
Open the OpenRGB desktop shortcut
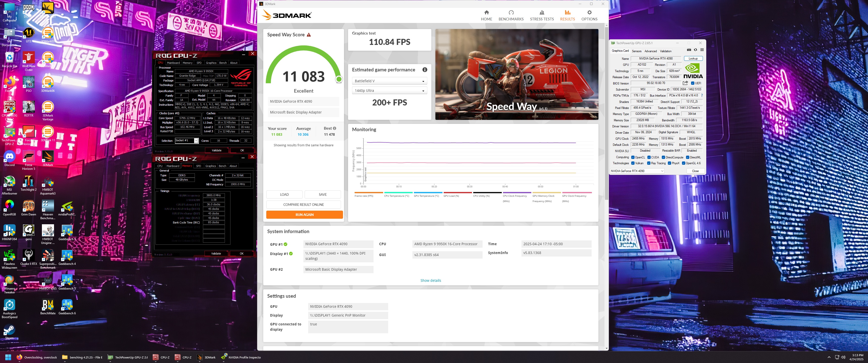[9, 208]
